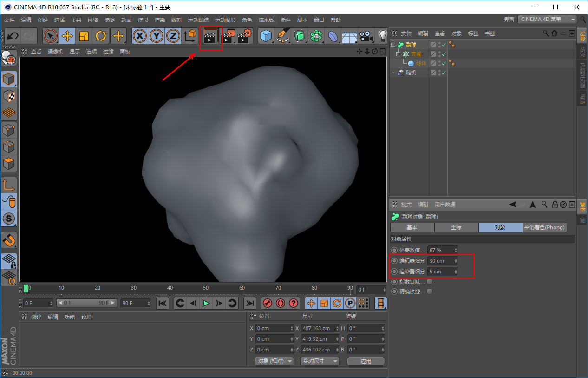The width and height of the screenshot is (588, 378).
Task: Step the 渲染器细分 5 cm spinner
Action: tap(456, 272)
